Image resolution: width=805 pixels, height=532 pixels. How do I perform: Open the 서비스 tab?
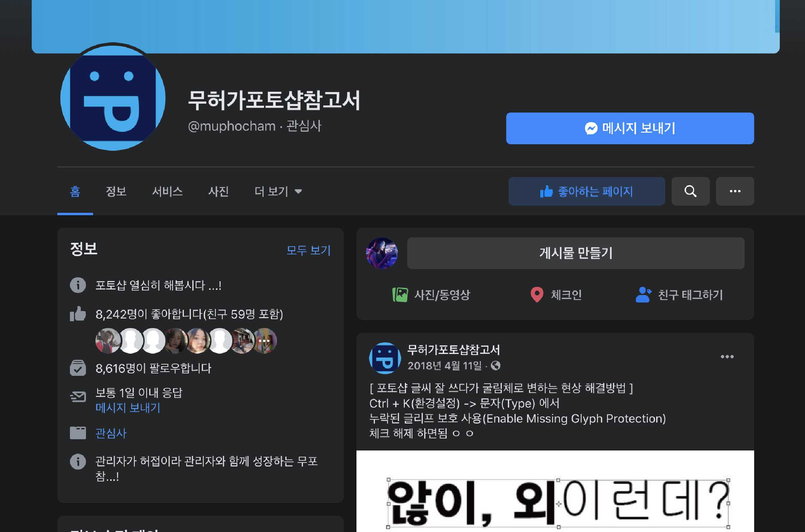point(167,191)
